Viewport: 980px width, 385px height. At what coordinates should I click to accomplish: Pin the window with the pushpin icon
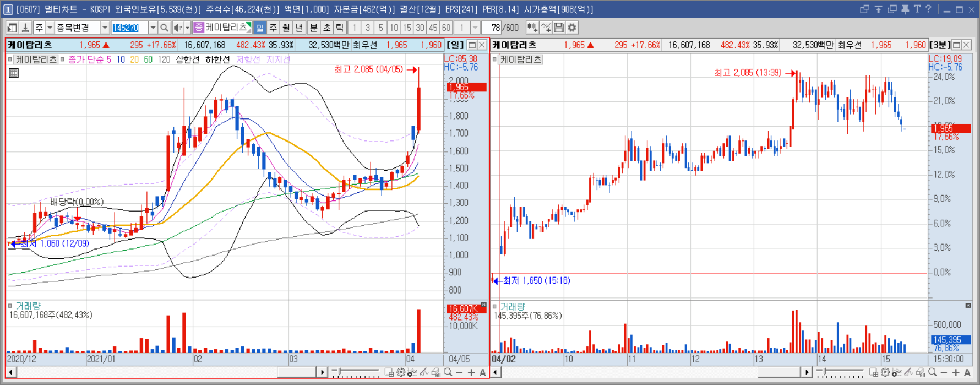pos(905,9)
